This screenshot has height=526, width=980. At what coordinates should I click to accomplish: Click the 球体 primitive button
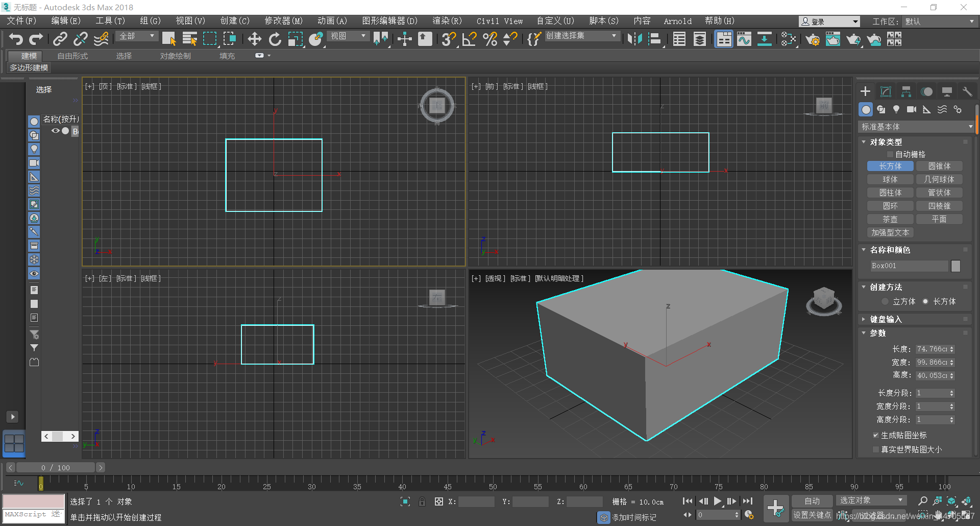[890, 179]
